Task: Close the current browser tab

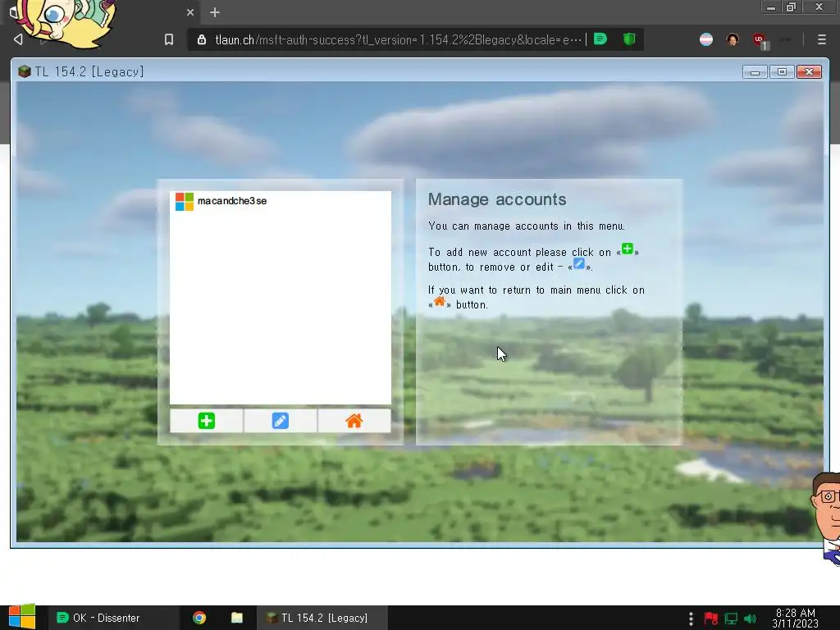Action: coord(190,12)
